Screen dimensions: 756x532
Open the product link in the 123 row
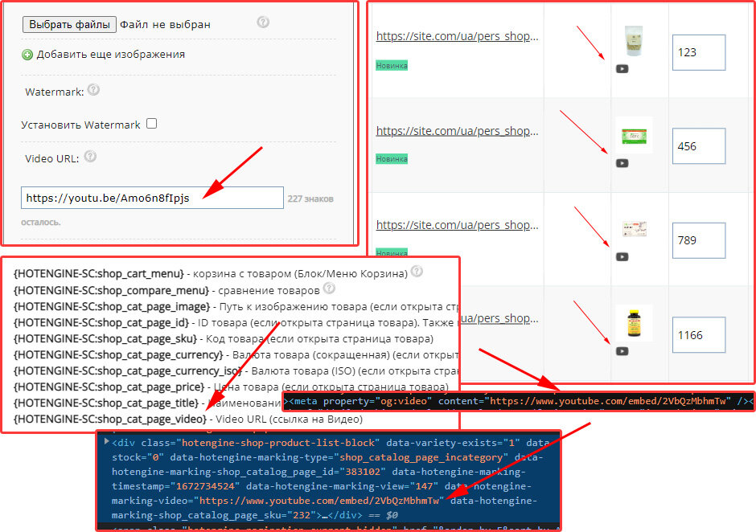pos(457,37)
